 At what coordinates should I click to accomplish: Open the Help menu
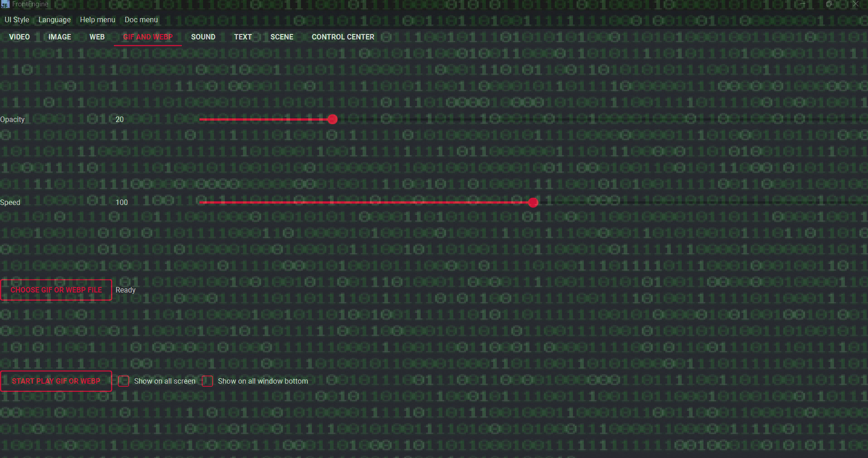coord(97,19)
